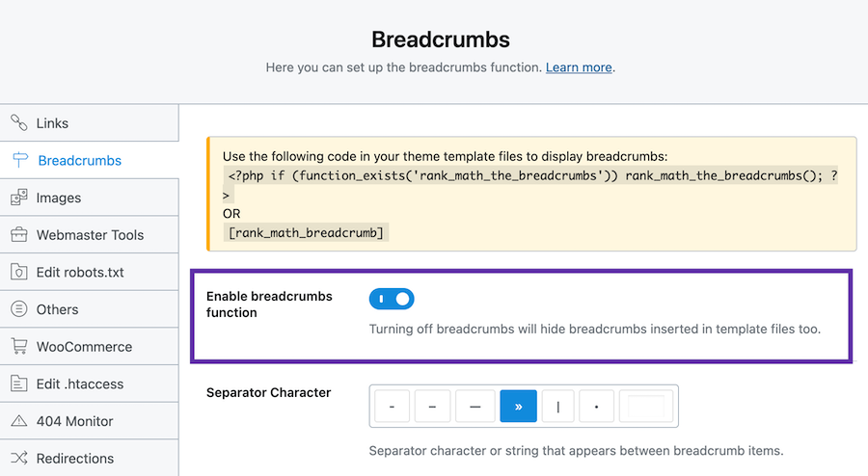
Task: Select the hyphen separator character option
Action: click(392, 407)
